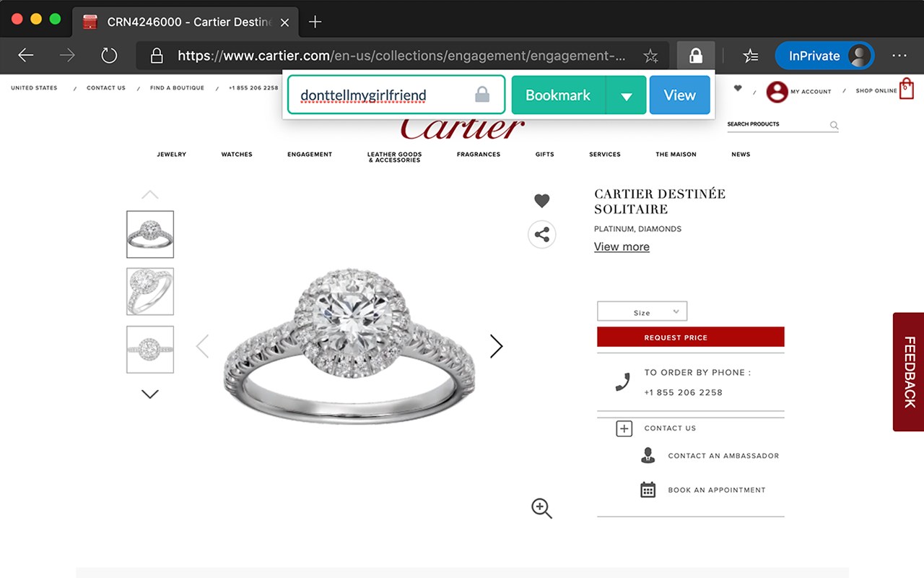Click the address bar padlock icon
This screenshot has width=924, height=578.
[157, 56]
